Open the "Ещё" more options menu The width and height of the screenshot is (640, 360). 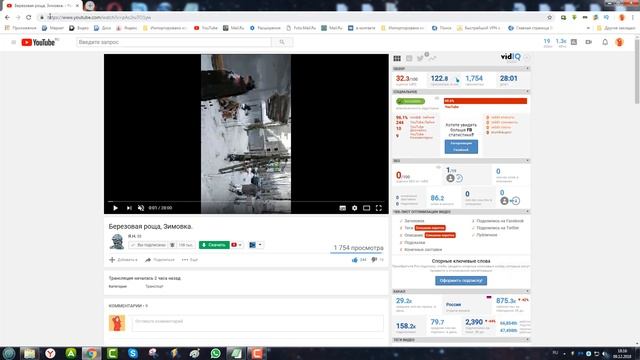point(190,260)
